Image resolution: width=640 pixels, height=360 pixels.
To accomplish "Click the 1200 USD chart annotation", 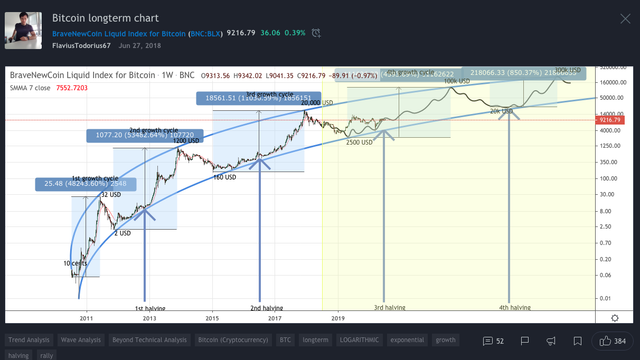I will click(186, 141).
